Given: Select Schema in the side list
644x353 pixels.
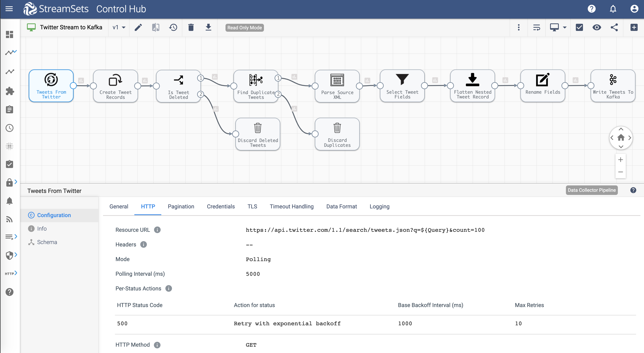Looking at the screenshot, I should tap(59, 242).
